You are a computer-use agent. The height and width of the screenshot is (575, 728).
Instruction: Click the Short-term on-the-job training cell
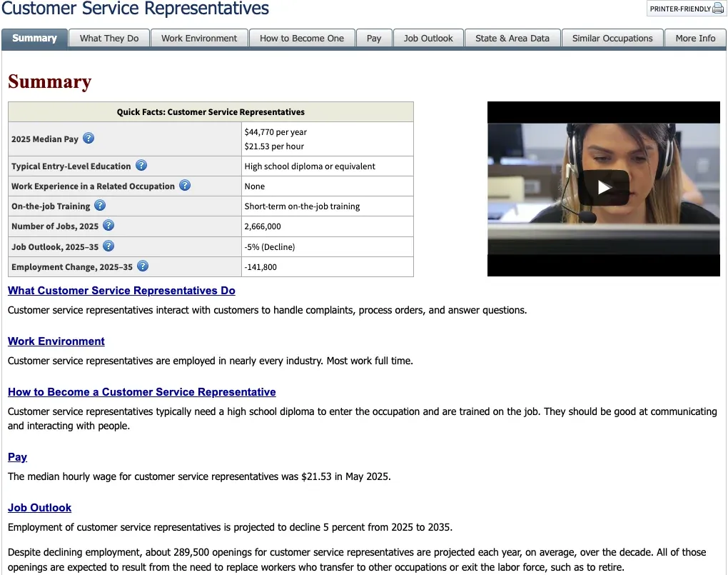(x=328, y=206)
